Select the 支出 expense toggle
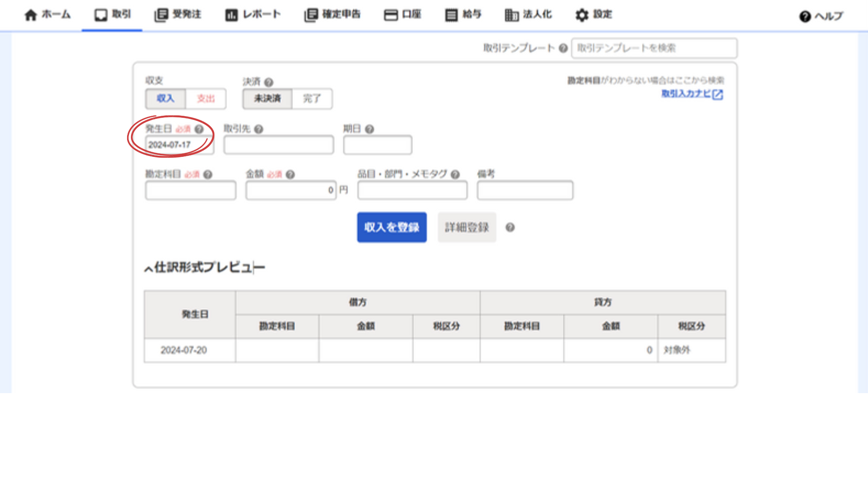 tap(205, 99)
